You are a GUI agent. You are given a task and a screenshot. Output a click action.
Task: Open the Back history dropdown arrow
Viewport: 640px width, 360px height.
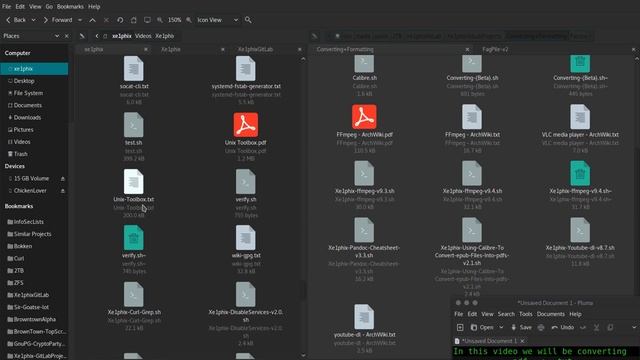point(33,20)
